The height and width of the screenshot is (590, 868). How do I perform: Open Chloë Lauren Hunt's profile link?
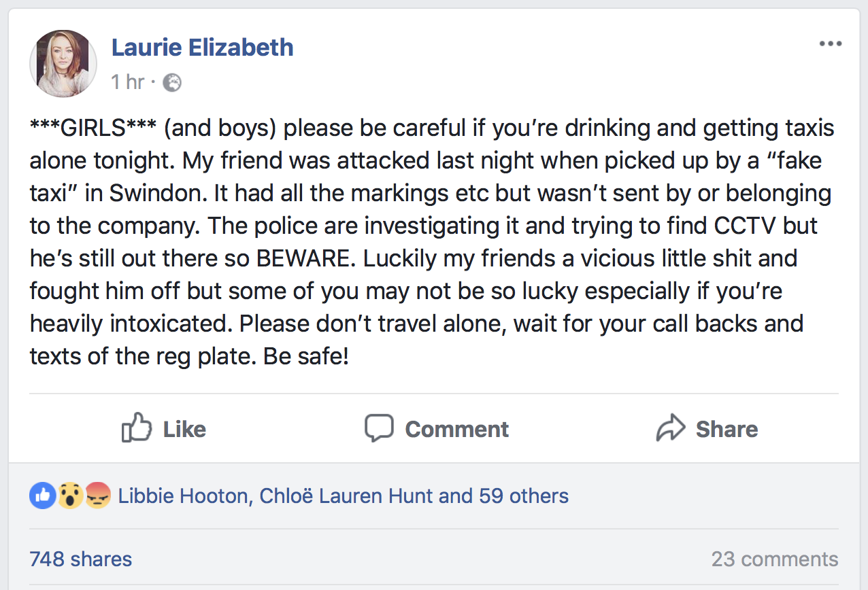tap(346, 496)
